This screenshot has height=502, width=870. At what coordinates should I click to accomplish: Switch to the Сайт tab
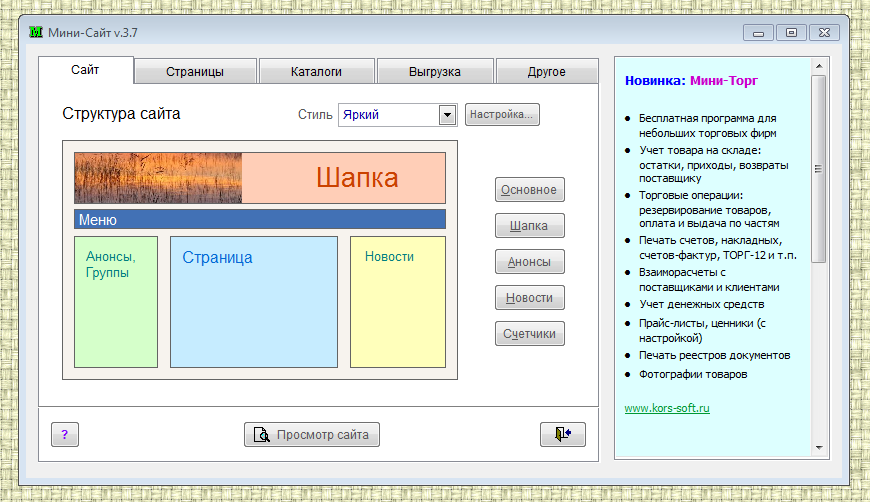point(86,70)
